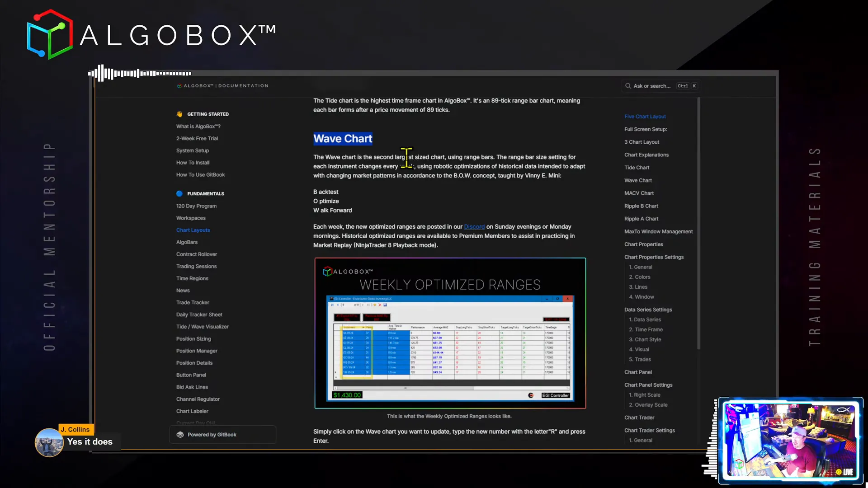868x488 pixels.
Task: Jump to Tide Chart section
Action: [x=637, y=168]
